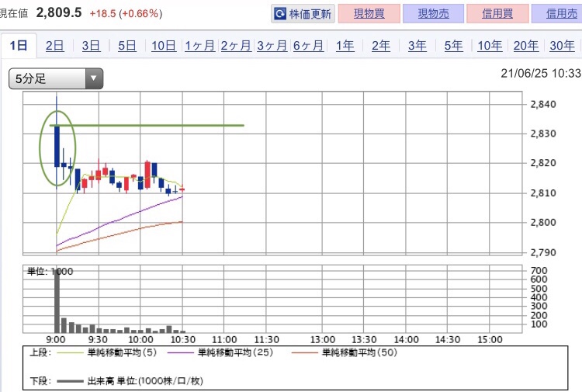Click the 単位: 1000 volume unit label
The height and width of the screenshot is (392, 582).
pyautogui.click(x=50, y=272)
